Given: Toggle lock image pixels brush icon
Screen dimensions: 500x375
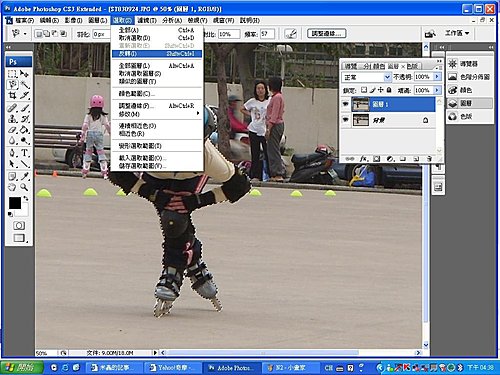Looking at the screenshot, I should coord(373,90).
